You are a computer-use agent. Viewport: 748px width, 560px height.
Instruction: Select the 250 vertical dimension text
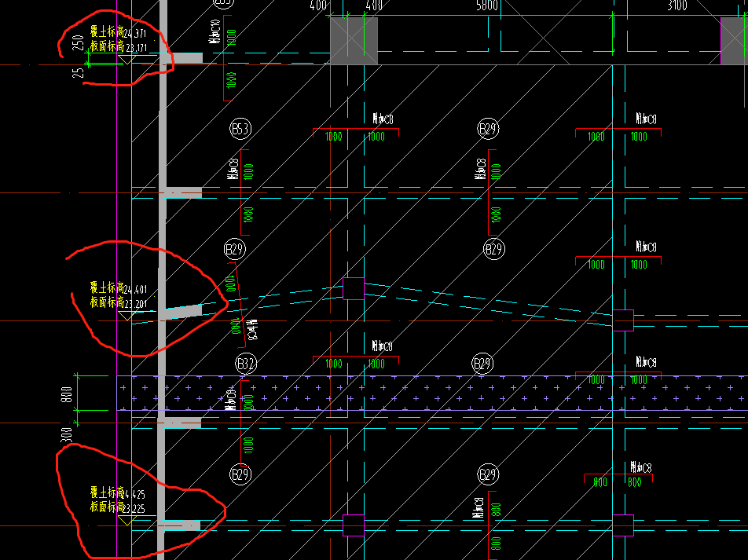[x=78, y=42]
